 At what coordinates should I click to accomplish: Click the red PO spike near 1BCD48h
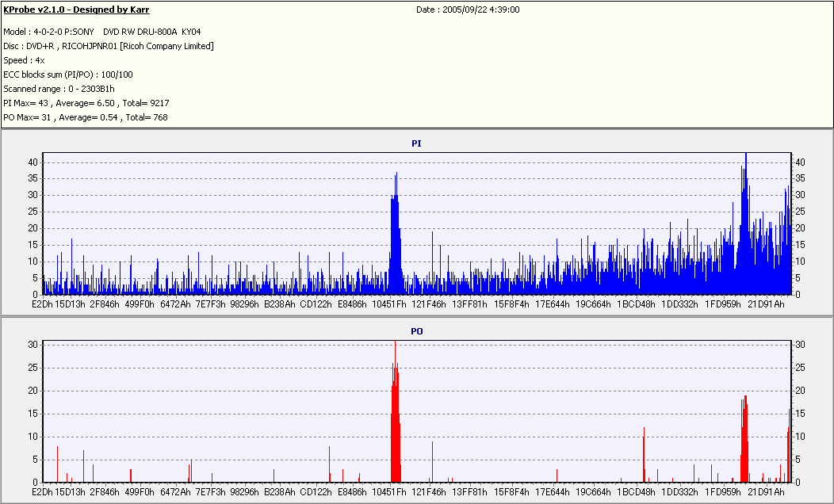pos(644,455)
